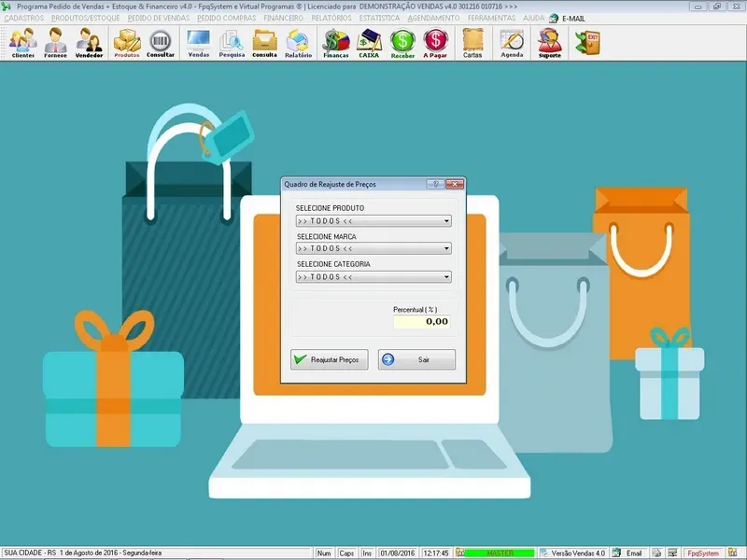Click the Vendedor toolbar icon
The image size is (747, 560).
(90, 43)
